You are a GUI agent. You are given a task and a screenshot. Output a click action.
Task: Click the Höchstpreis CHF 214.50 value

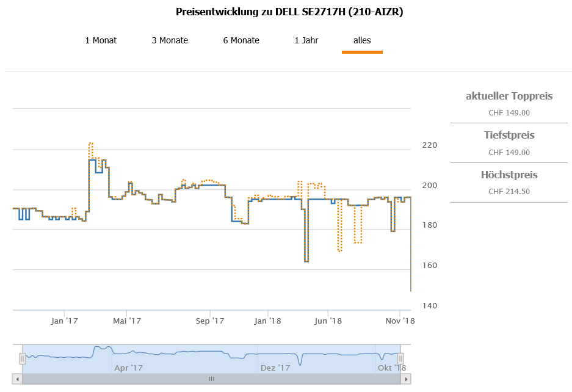[x=509, y=192]
